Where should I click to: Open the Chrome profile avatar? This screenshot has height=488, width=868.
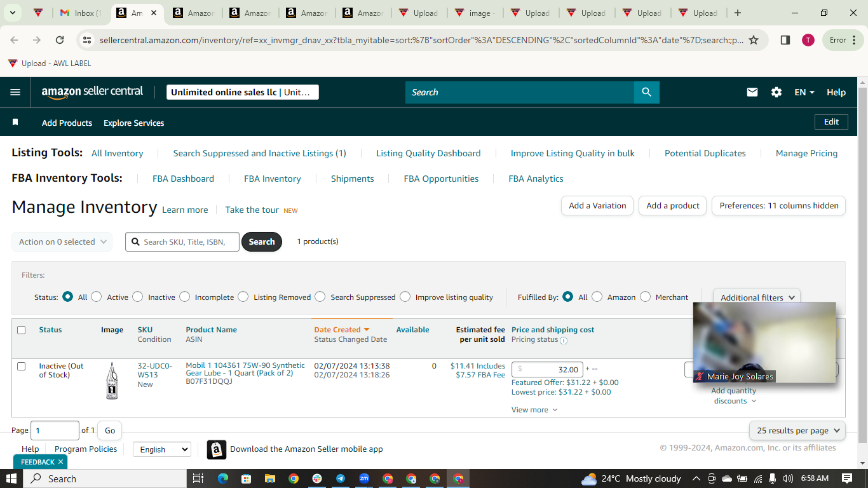click(x=808, y=40)
